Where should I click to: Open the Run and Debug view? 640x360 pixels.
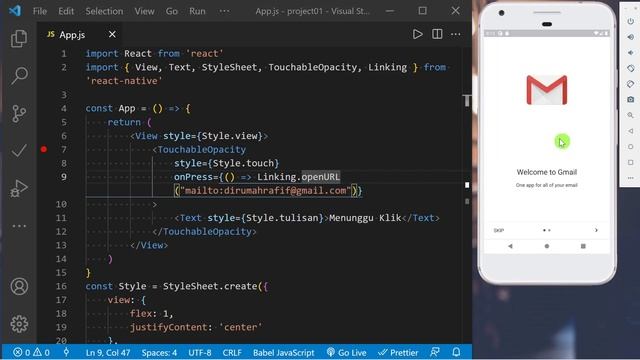(x=19, y=188)
